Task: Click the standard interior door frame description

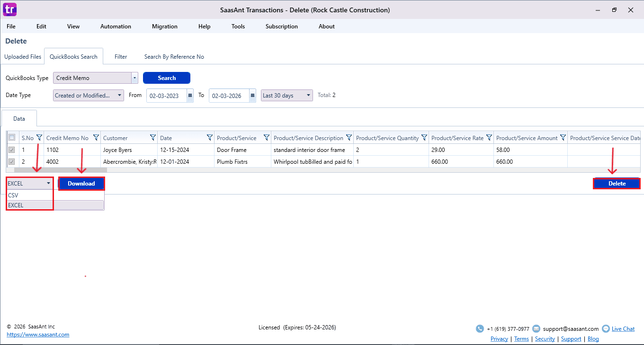Action: 313,150
